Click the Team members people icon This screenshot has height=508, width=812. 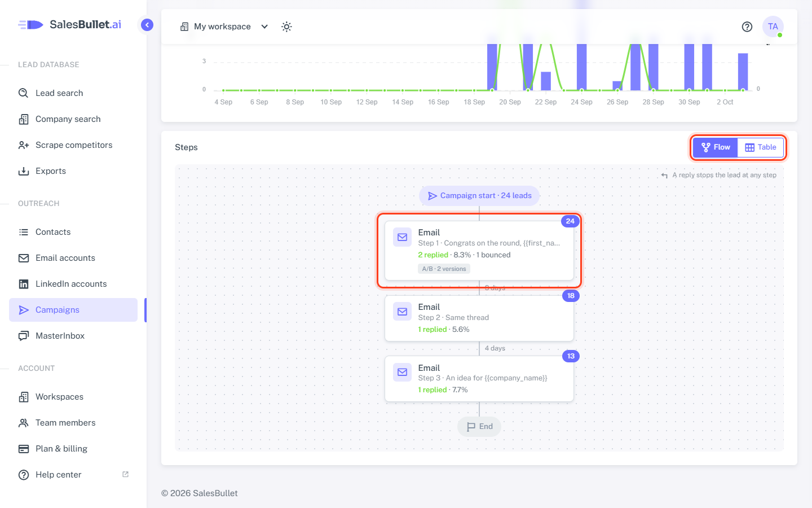click(24, 423)
